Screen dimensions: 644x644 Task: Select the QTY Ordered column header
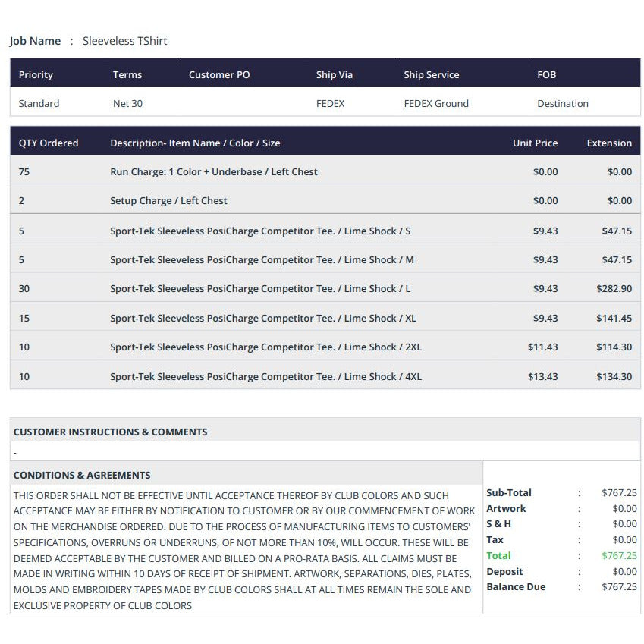(49, 143)
